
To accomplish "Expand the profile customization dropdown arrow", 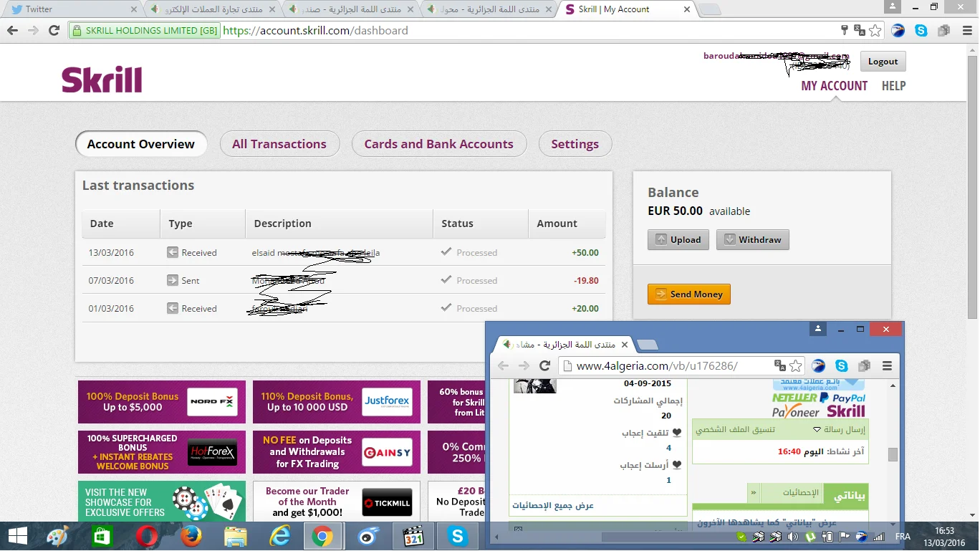I will (x=817, y=430).
